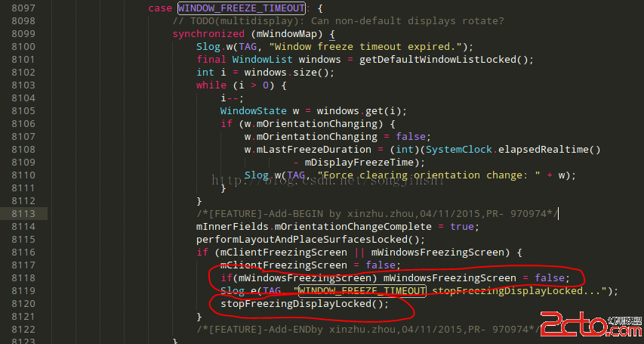Click mWindowMap inside synchronized parentheses
644x344 pixels.
point(286,34)
